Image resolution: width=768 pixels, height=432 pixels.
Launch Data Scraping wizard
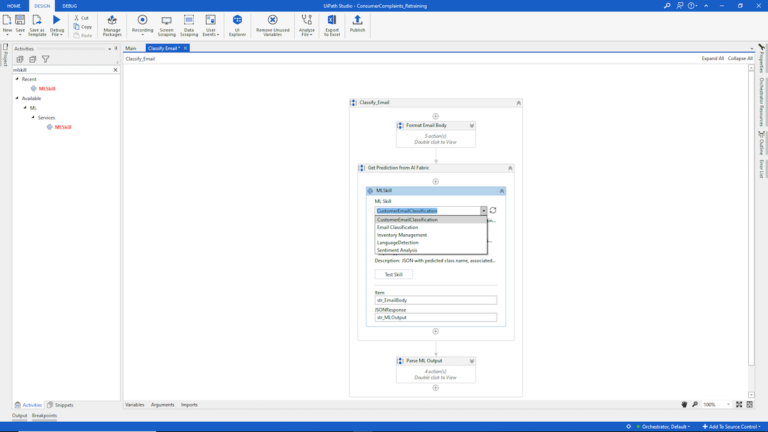point(189,25)
